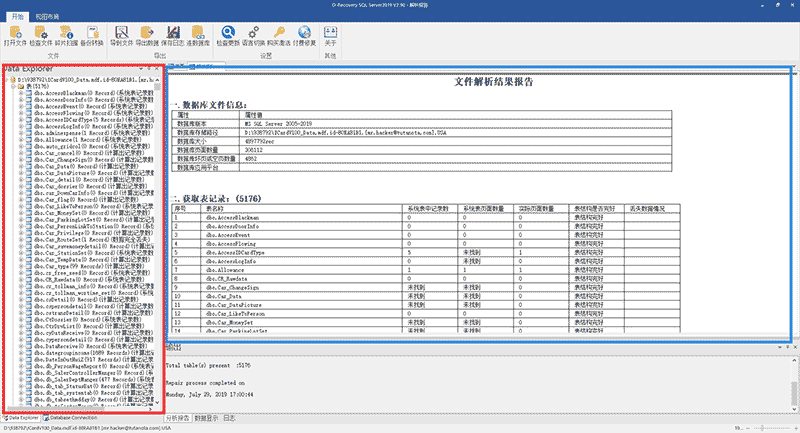Expand dbo.AccessIDCardType tree node
Image resolution: width=800 pixels, height=433 pixels.
(21, 120)
